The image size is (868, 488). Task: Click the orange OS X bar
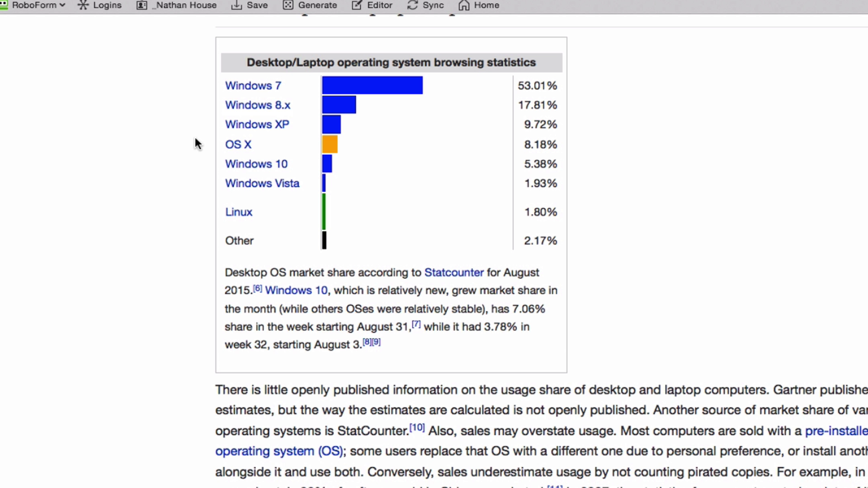[330, 145]
